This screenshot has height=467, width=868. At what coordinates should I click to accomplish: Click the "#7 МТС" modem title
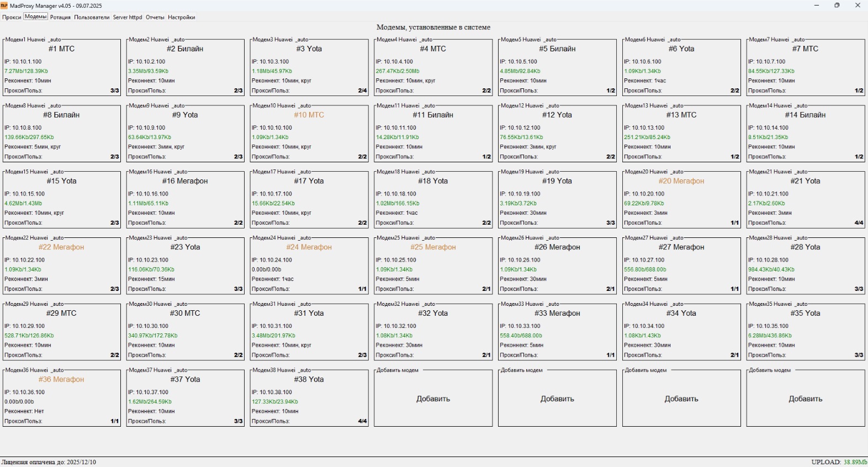point(805,49)
